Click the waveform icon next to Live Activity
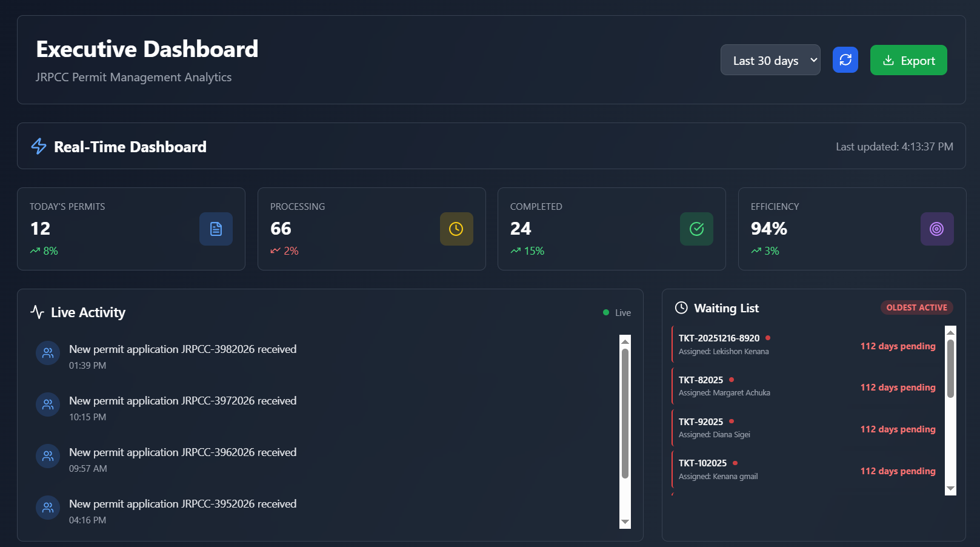Viewport: 980px width, 547px height. pyautogui.click(x=38, y=312)
